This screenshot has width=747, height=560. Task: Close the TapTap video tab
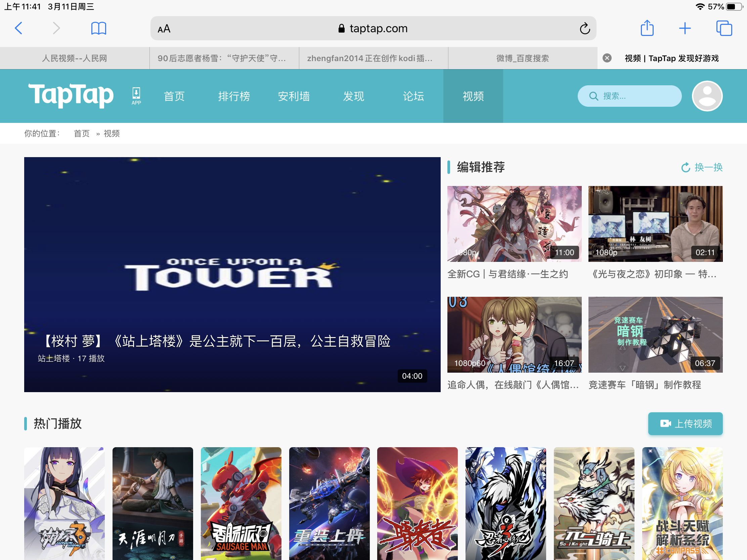[x=607, y=58]
